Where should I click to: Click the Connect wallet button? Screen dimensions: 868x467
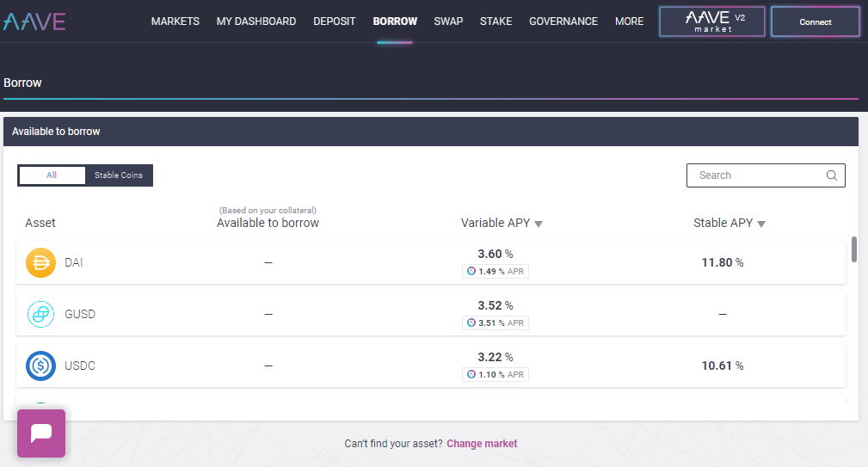coord(816,22)
